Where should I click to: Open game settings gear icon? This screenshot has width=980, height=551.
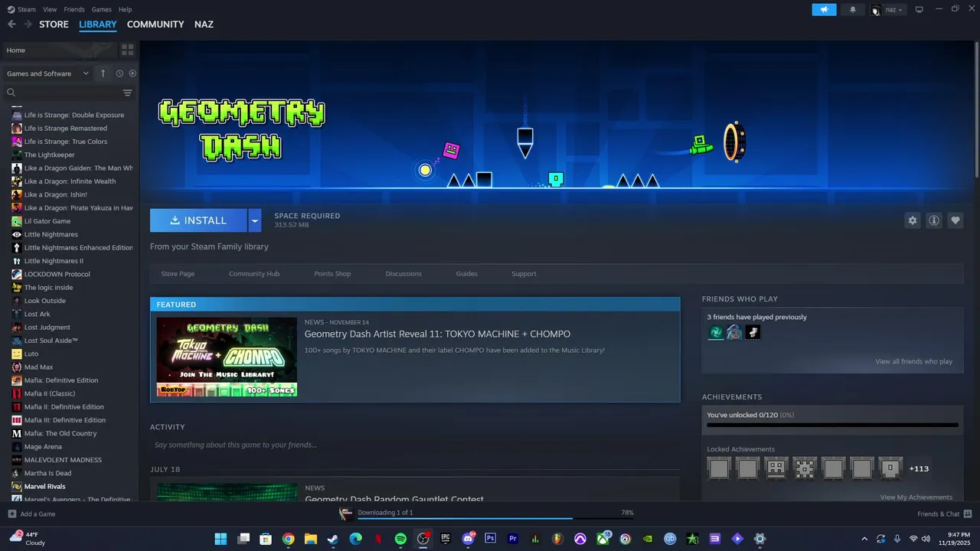coord(912,220)
